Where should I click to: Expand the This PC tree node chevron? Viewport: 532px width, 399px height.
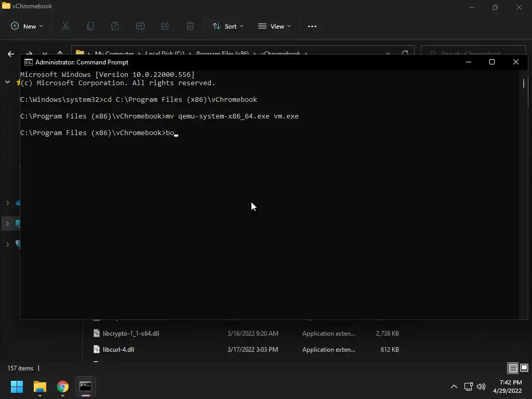click(x=7, y=223)
